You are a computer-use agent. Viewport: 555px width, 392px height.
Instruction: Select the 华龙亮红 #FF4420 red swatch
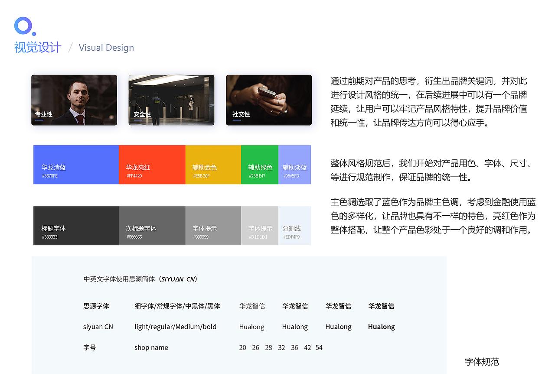pyautogui.click(x=152, y=165)
